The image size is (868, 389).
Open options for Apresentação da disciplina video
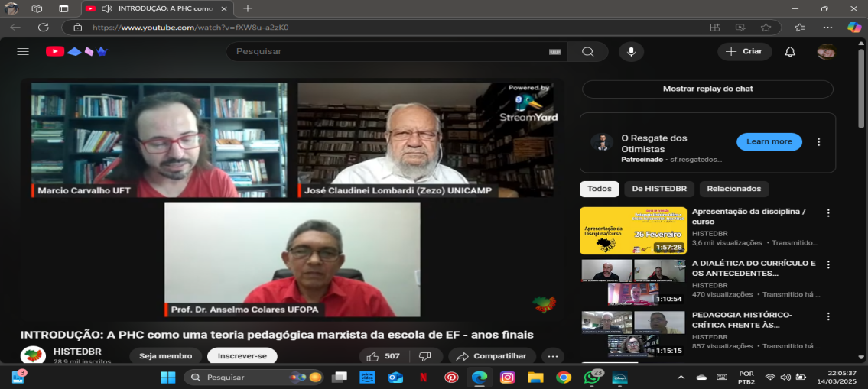coord(827,213)
